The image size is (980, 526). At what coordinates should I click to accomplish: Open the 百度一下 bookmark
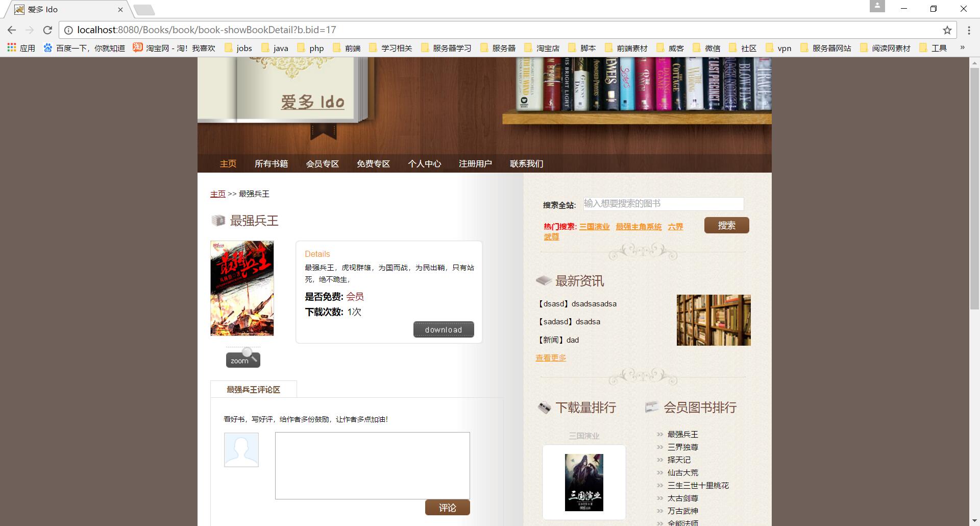[84, 48]
